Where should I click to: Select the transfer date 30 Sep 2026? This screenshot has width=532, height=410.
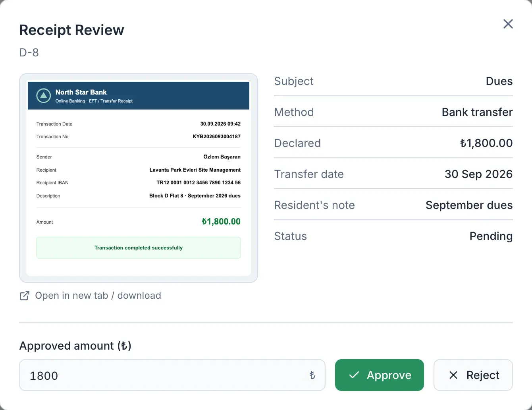tap(479, 174)
